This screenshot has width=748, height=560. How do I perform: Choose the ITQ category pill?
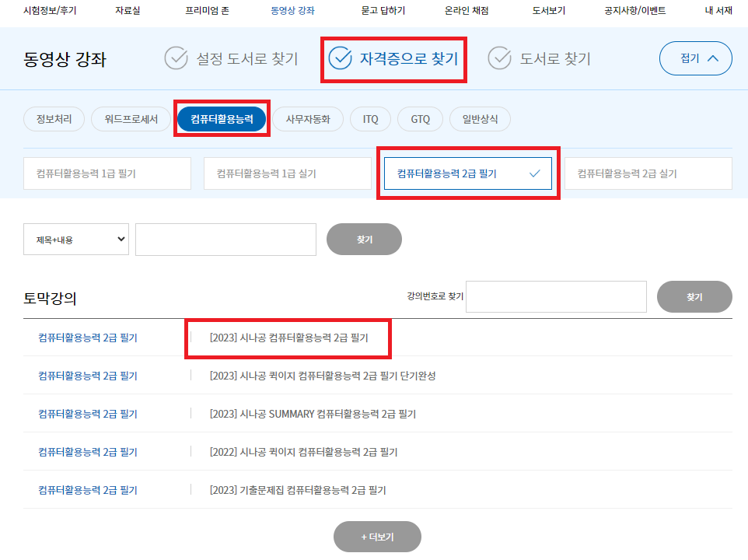click(370, 119)
